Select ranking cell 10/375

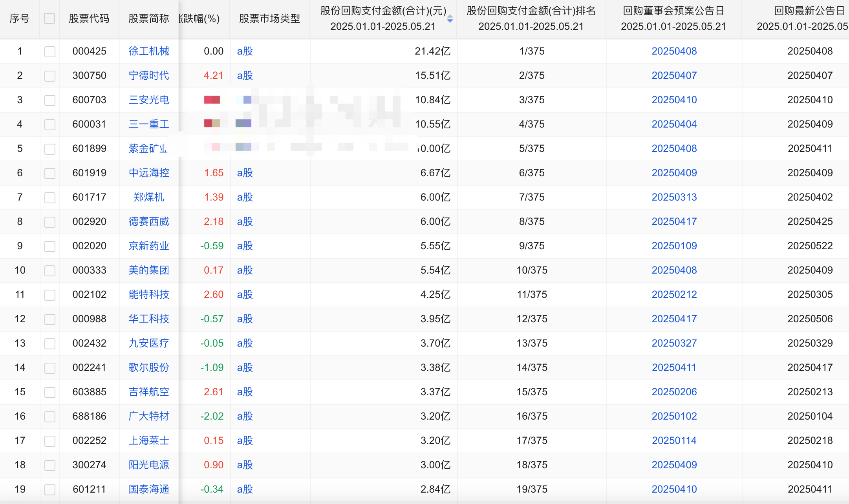[x=532, y=270]
